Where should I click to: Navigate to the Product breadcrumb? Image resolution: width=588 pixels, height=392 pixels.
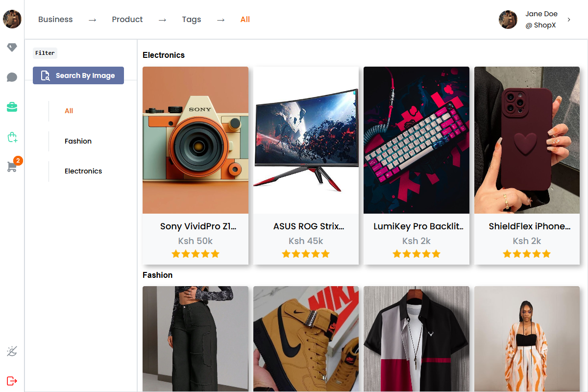(x=127, y=20)
